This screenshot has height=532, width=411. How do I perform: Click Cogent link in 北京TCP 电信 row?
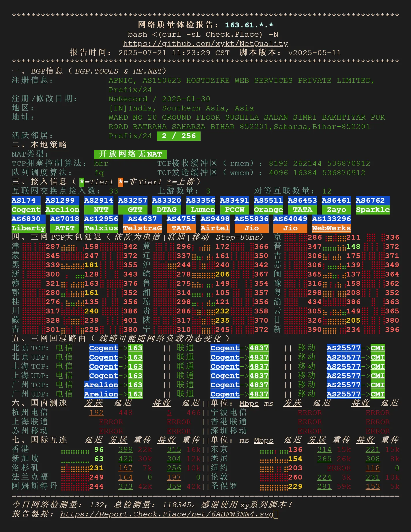point(104,348)
